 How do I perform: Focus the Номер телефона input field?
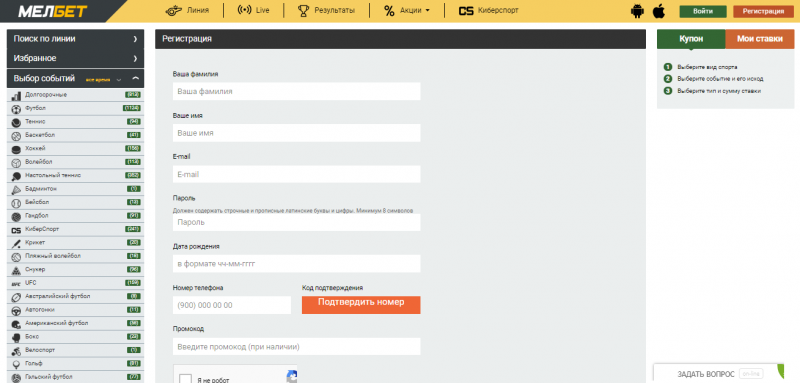(x=232, y=305)
